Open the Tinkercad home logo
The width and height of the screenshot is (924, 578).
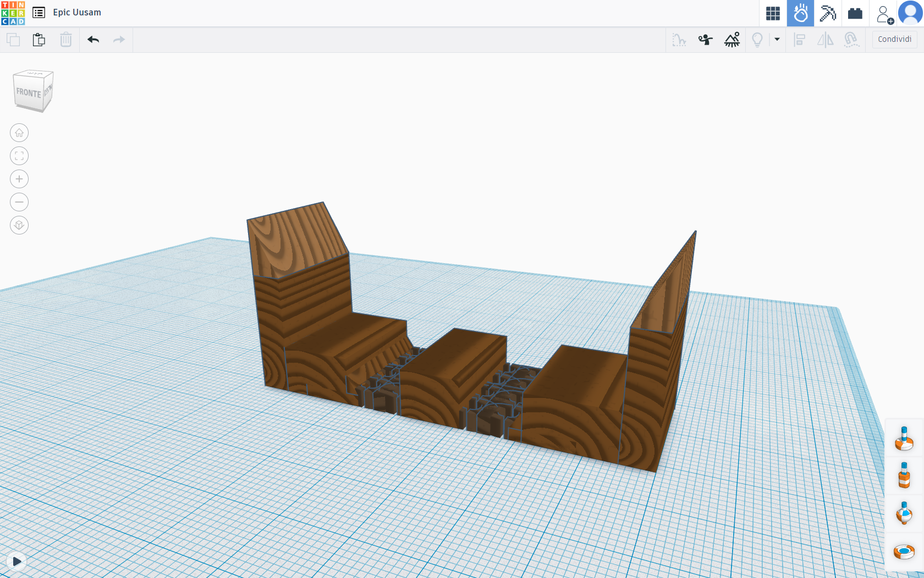point(13,13)
